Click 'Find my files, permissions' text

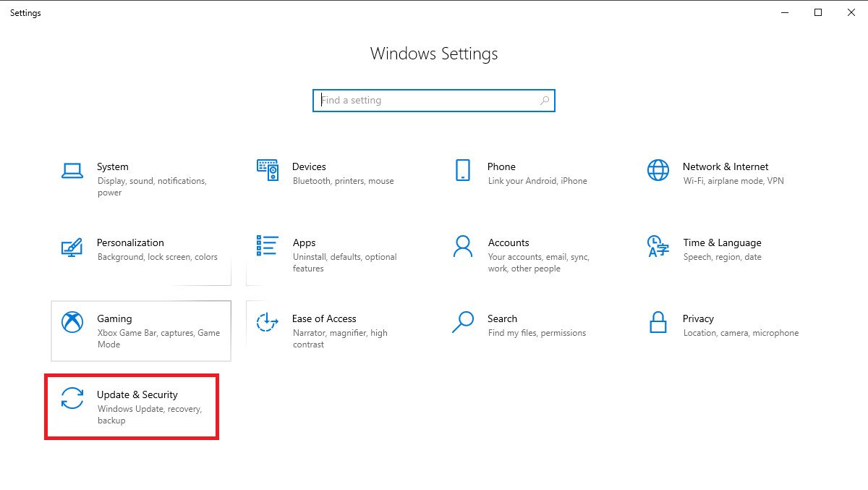coord(537,333)
